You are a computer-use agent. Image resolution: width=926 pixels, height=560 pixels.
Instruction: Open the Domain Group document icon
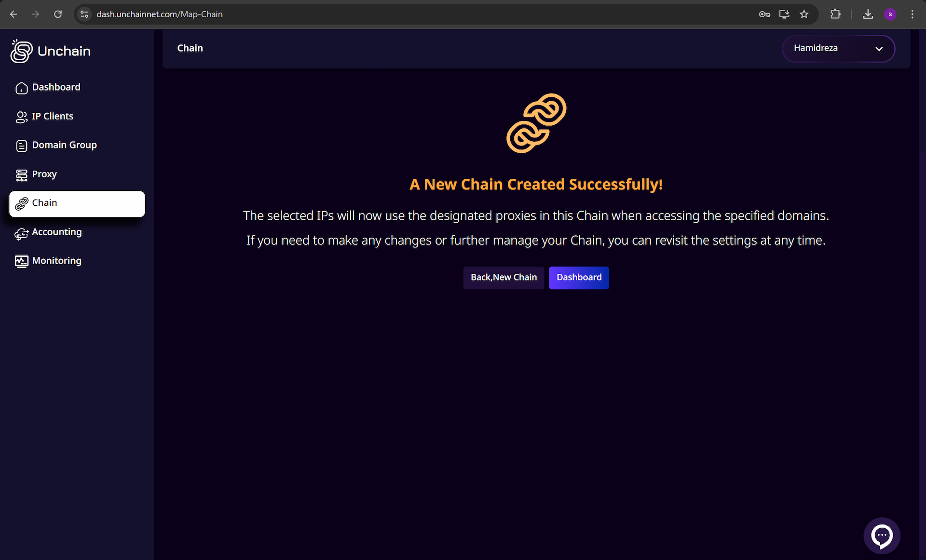point(21,146)
